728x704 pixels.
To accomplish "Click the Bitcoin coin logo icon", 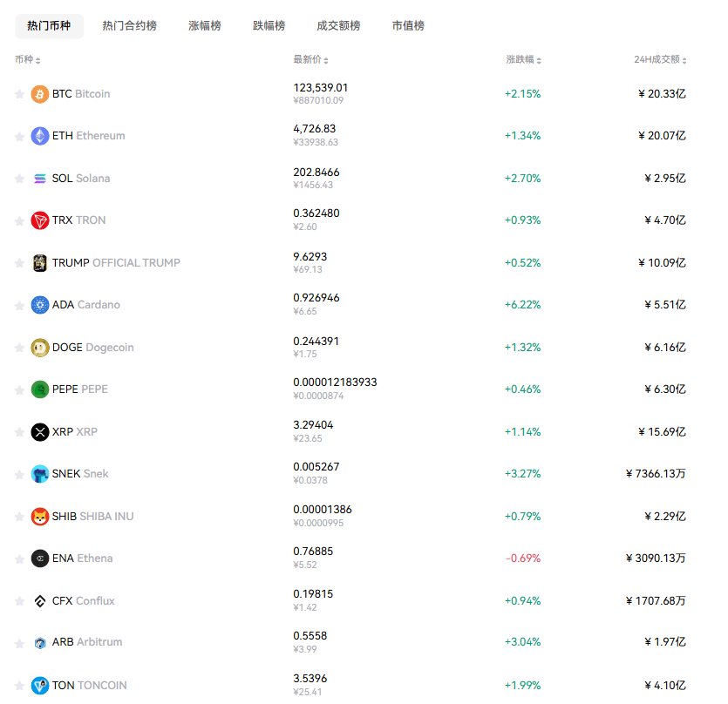I will point(40,94).
